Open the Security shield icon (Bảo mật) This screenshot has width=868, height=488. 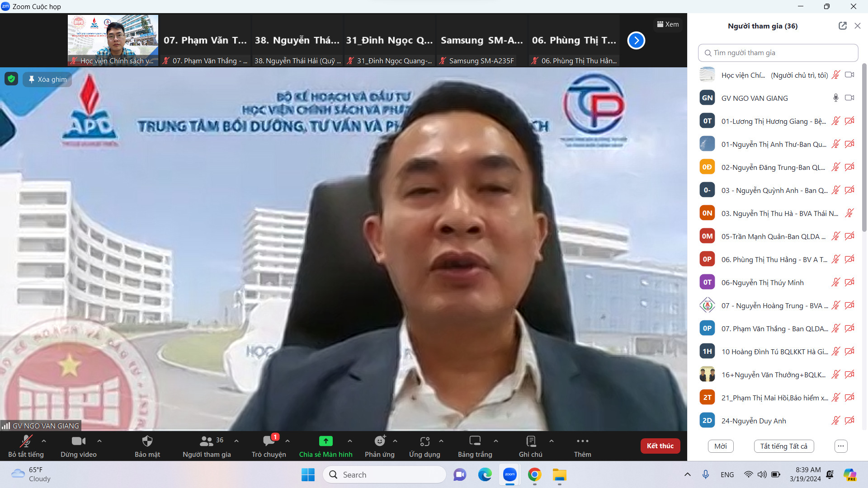pos(147,441)
